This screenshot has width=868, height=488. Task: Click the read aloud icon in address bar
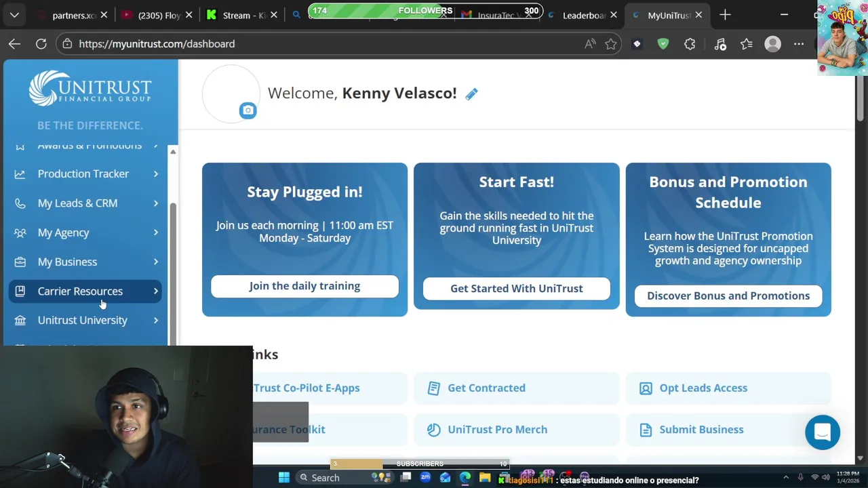[590, 44]
